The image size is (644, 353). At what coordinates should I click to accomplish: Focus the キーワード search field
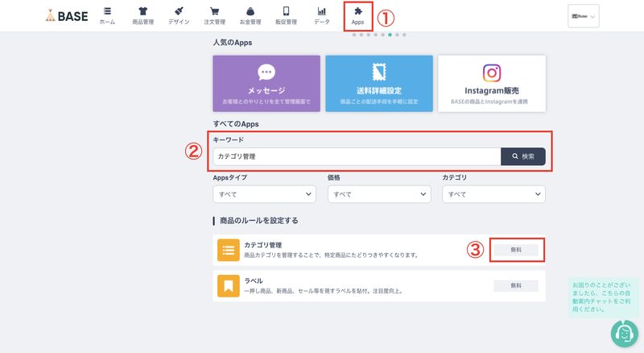(357, 156)
